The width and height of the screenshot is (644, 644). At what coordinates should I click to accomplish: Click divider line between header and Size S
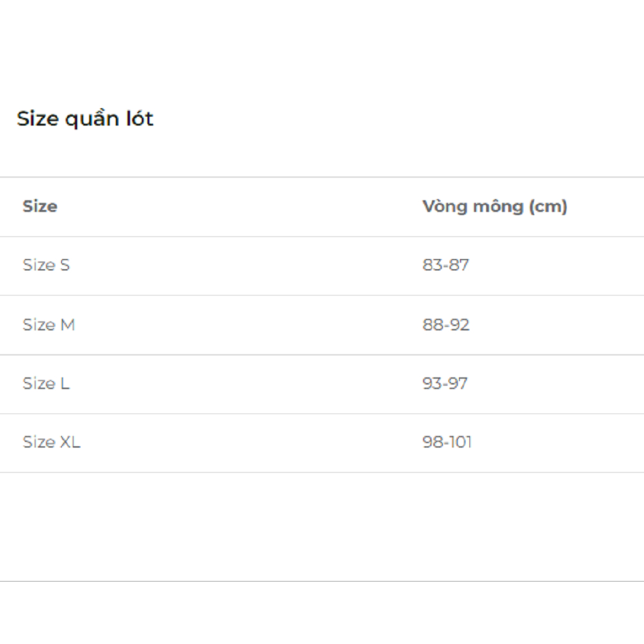322,236
